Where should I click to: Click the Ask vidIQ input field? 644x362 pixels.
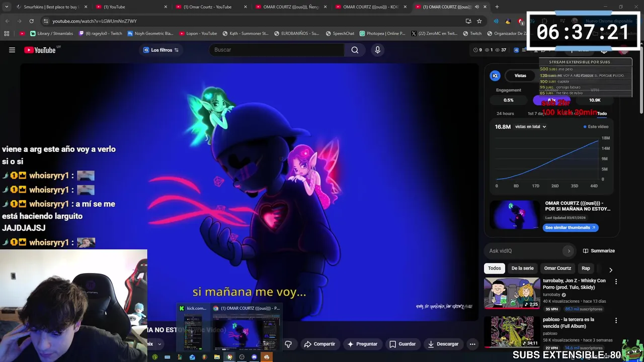click(523, 251)
